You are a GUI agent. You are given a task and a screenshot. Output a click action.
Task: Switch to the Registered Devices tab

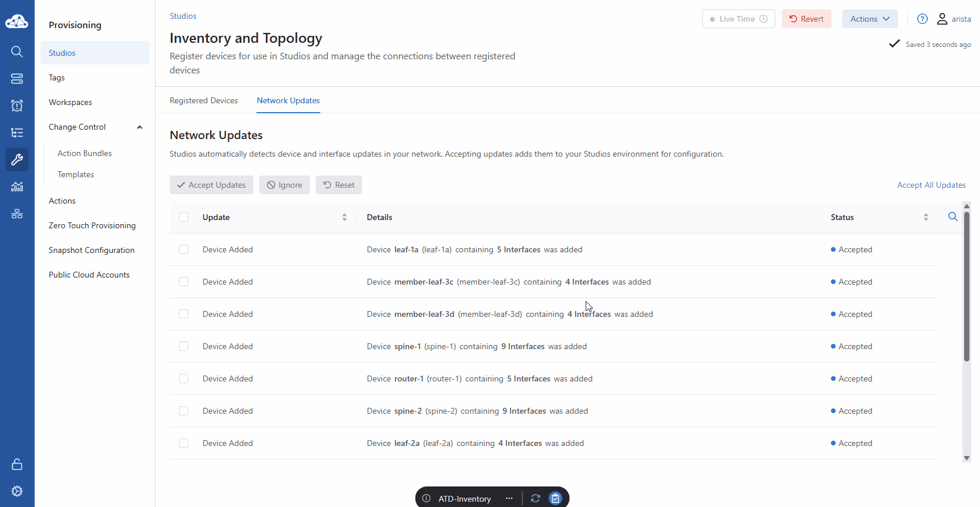[x=204, y=100]
